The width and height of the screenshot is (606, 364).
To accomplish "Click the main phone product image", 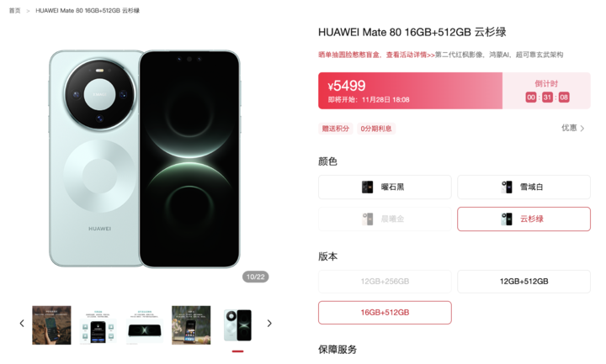I will tap(145, 159).
